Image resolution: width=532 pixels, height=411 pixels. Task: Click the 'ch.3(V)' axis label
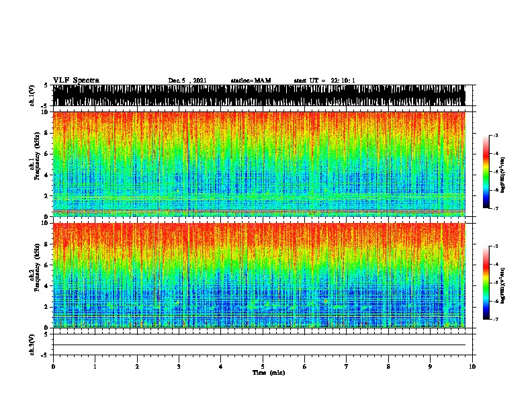[32, 345]
